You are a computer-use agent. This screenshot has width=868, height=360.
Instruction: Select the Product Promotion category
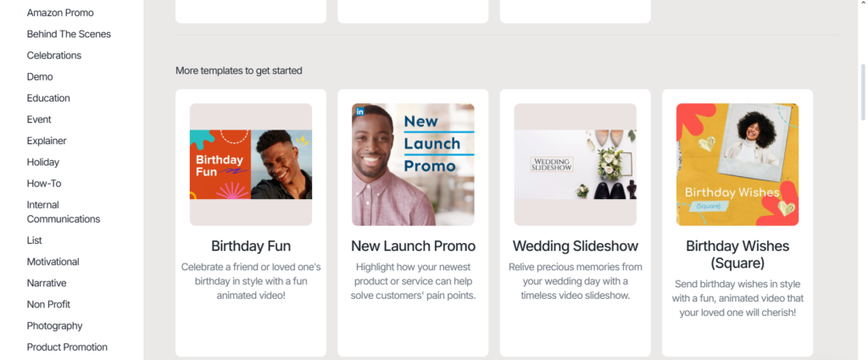click(67, 347)
